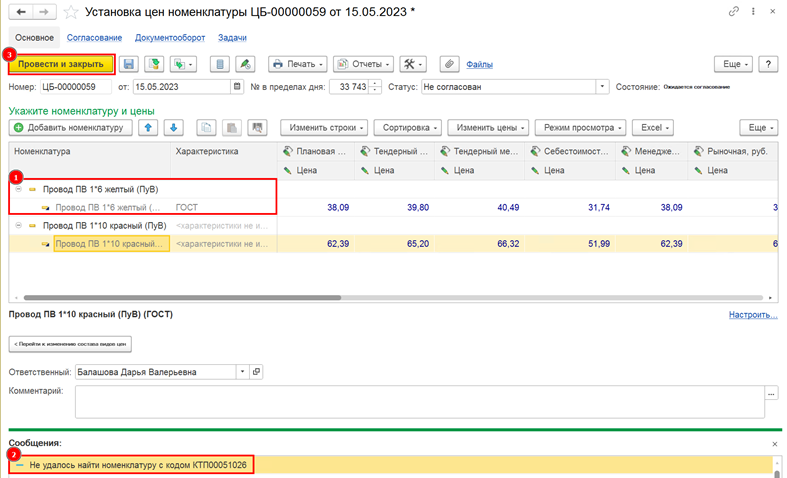The image size is (787, 478).
Task: Click the Номер field ЦБ-00000059
Action: pos(76,87)
